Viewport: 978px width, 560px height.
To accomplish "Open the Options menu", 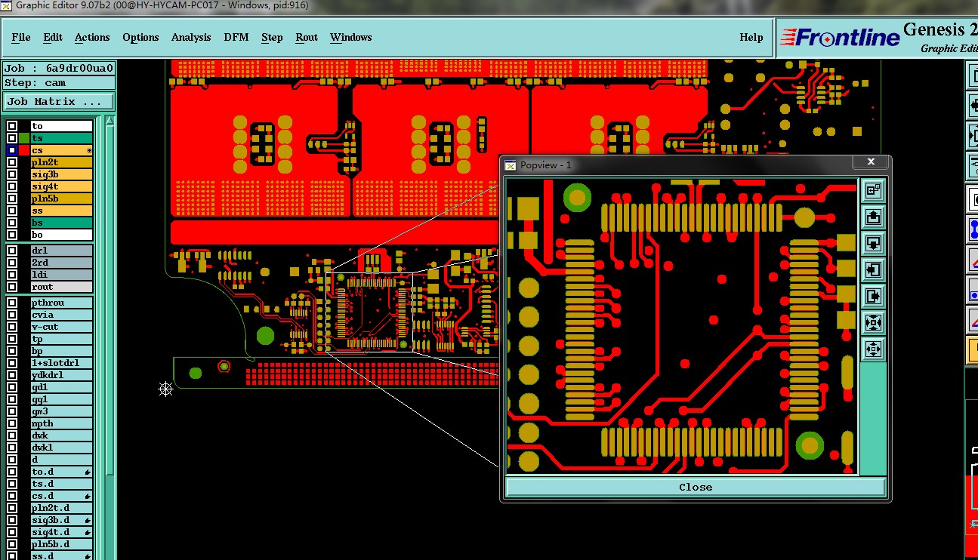I will [x=140, y=37].
